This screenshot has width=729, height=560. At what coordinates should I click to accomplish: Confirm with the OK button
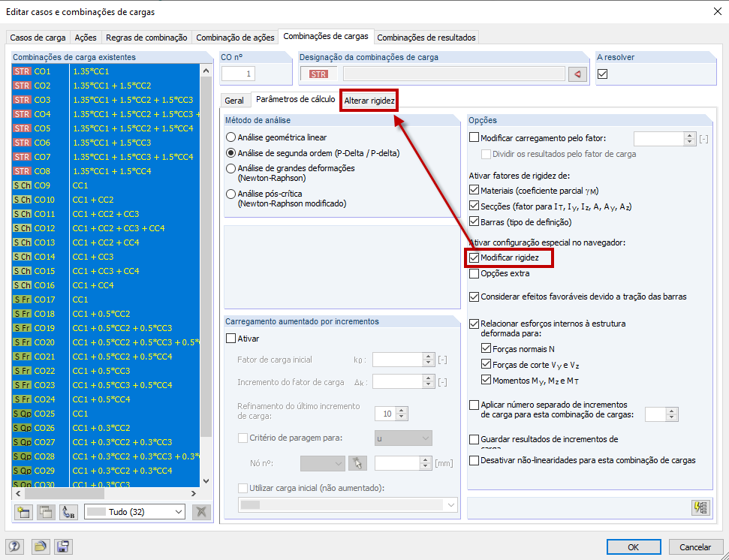634,547
